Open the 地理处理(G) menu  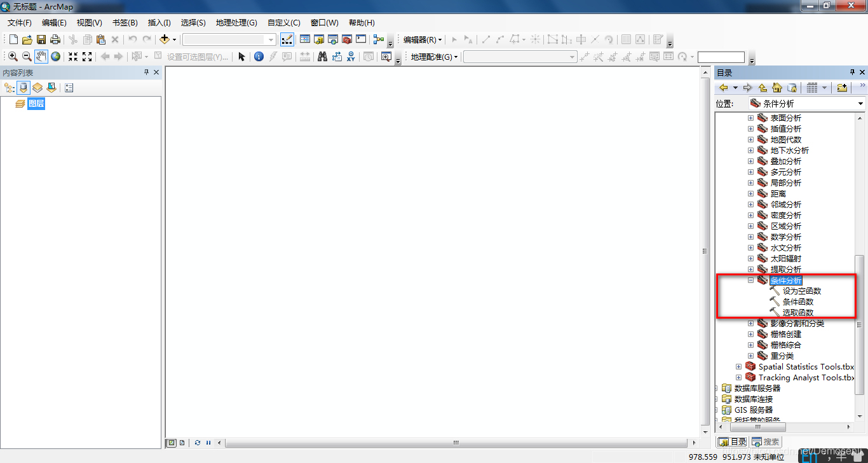236,22
